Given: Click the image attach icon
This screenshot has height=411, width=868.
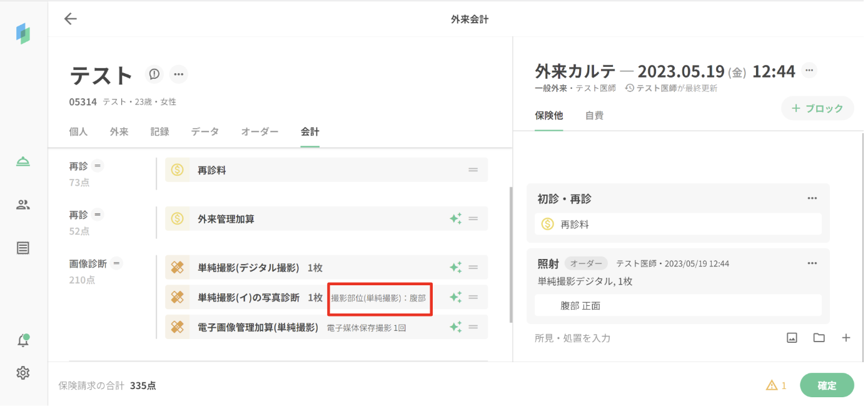Looking at the screenshot, I should click(792, 338).
